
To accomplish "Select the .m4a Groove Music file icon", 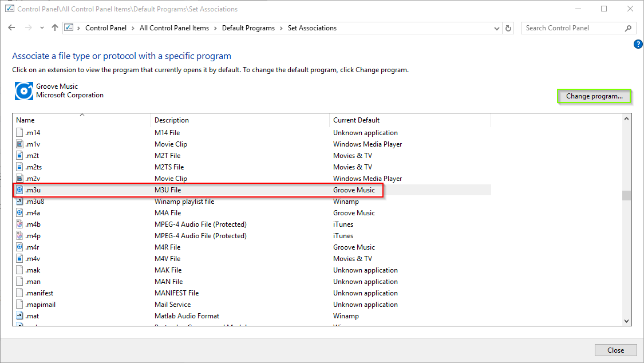I will pyautogui.click(x=19, y=213).
